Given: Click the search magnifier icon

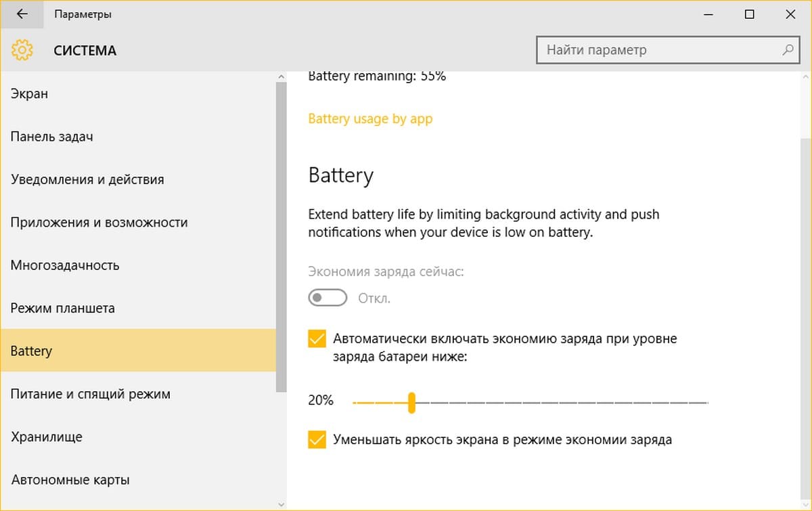Looking at the screenshot, I should tap(787, 50).
